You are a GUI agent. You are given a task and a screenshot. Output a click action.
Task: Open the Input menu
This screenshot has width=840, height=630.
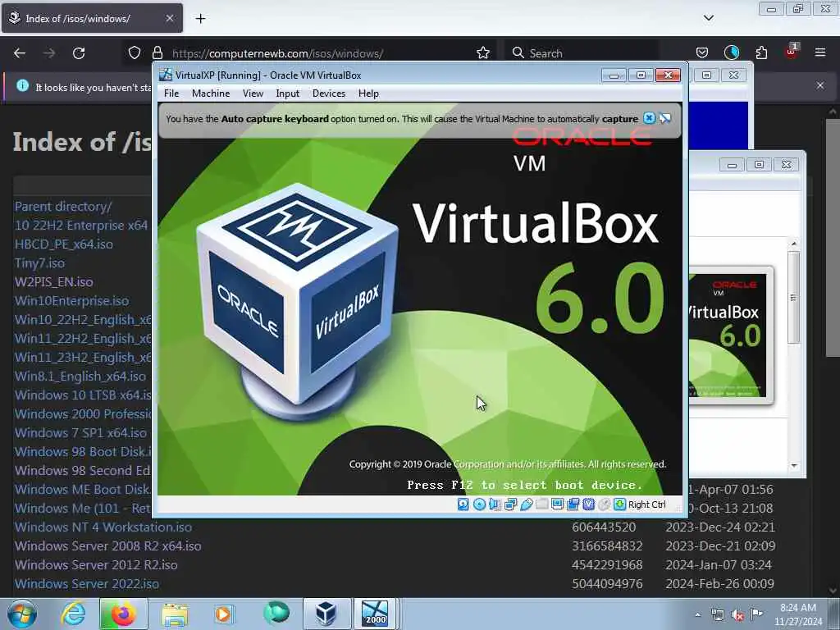[288, 94]
